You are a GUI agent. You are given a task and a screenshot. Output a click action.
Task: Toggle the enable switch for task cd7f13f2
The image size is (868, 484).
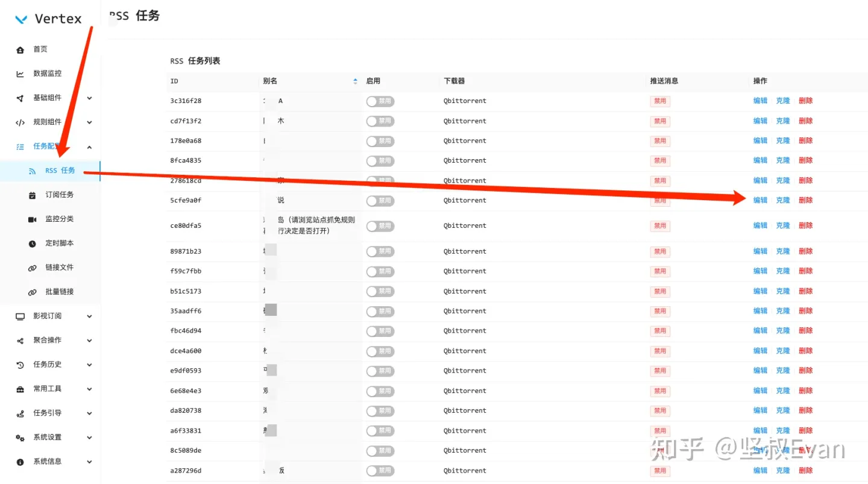click(380, 121)
